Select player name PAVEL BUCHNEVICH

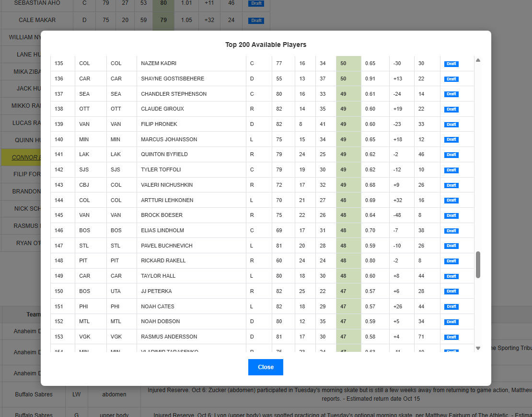tap(167, 246)
